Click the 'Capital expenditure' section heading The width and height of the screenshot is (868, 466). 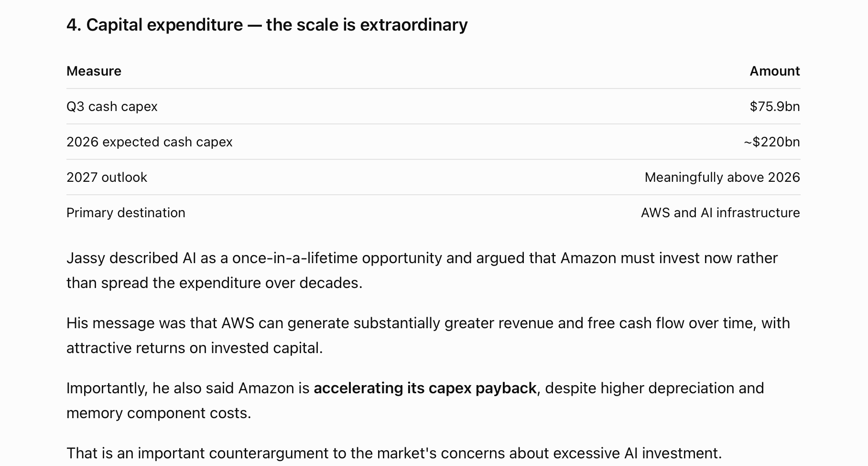(267, 25)
